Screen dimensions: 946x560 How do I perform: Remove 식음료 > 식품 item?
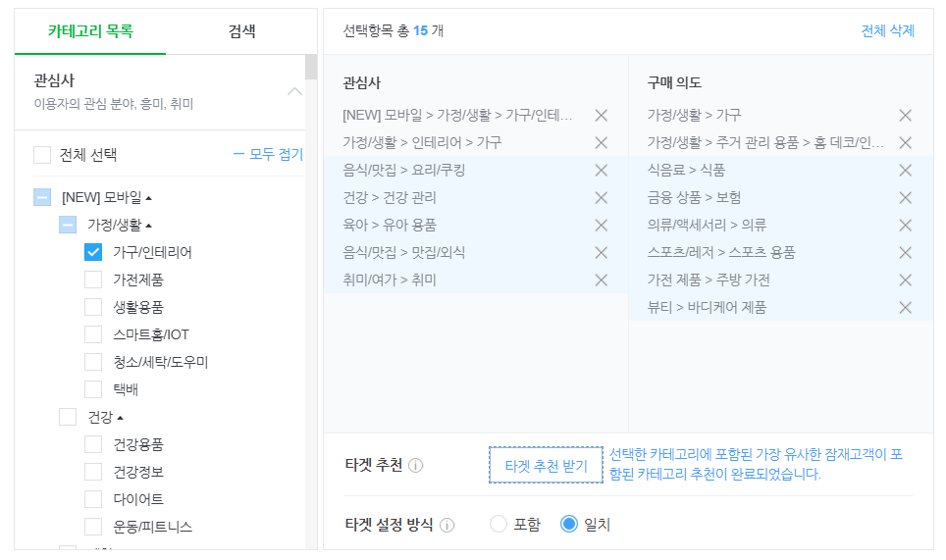pyautogui.click(x=905, y=171)
